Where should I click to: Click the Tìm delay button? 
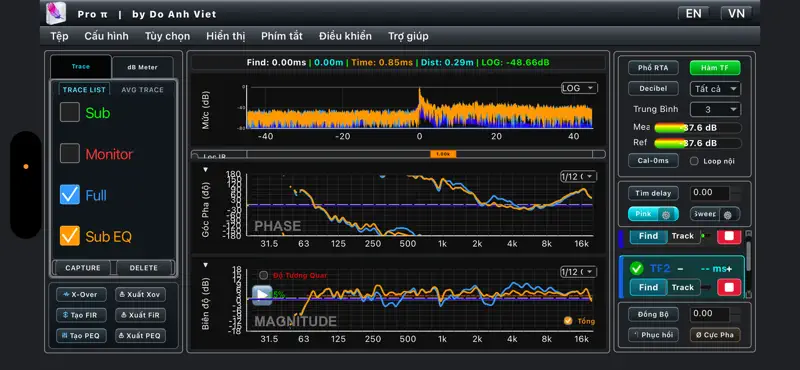click(653, 193)
